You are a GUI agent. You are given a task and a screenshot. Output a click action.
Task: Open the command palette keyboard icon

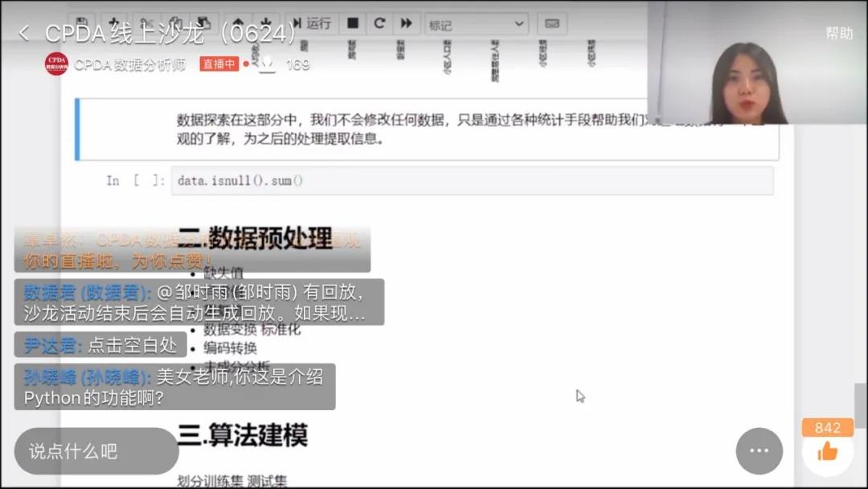pyautogui.click(x=552, y=24)
